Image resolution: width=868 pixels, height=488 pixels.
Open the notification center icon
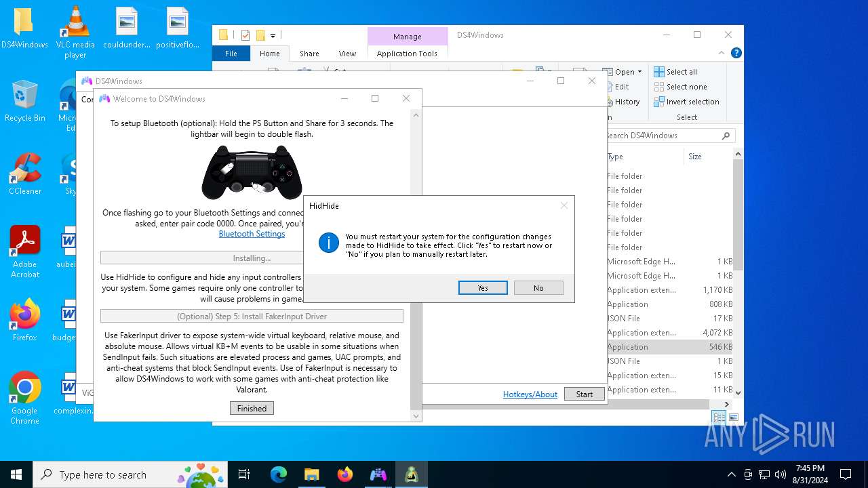coord(846,474)
